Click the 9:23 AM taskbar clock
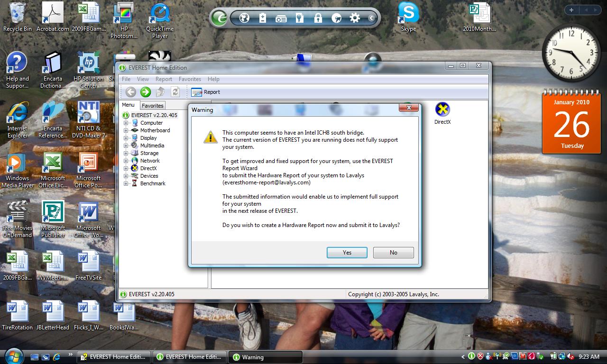This screenshot has height=364, width=607. click(589, 356)
